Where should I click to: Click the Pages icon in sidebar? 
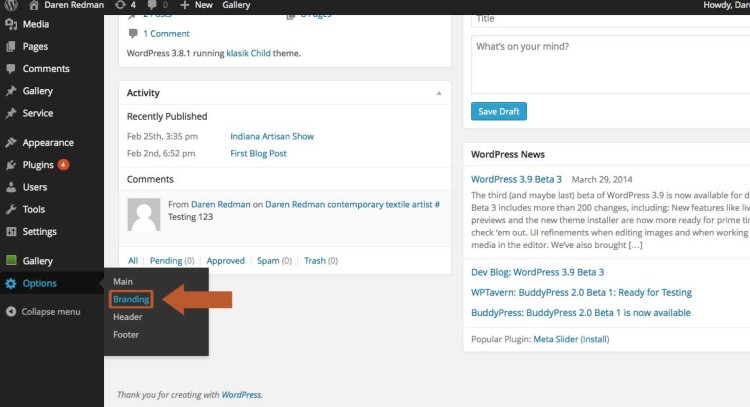11,46
